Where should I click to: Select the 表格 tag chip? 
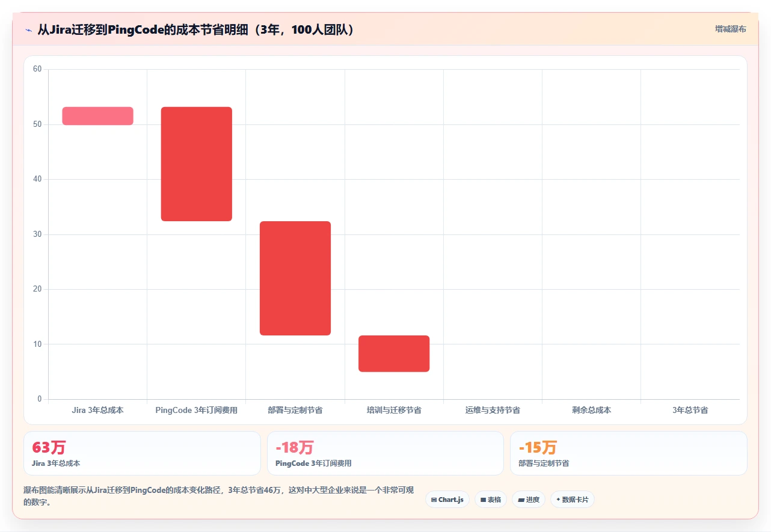click(491, 500)
